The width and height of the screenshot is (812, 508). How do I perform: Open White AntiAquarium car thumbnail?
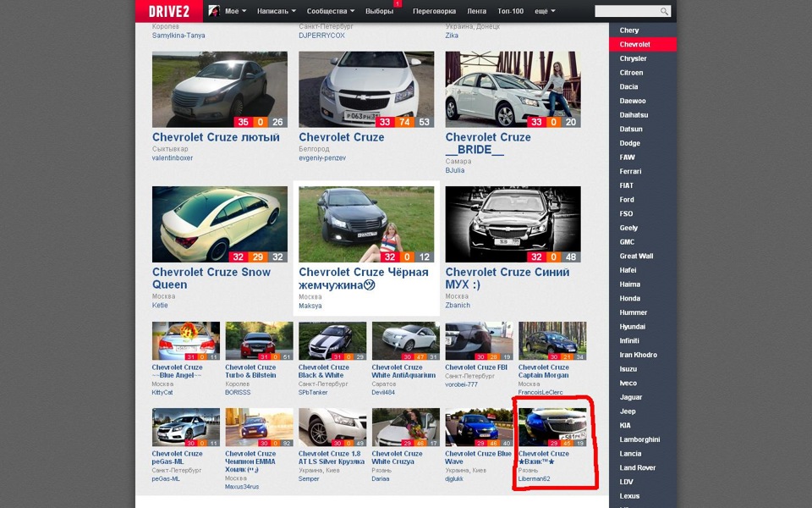point(405,340)
